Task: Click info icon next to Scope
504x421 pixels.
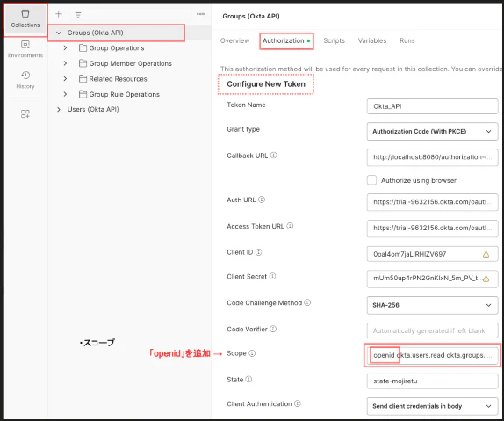Action: coord(252,353)
